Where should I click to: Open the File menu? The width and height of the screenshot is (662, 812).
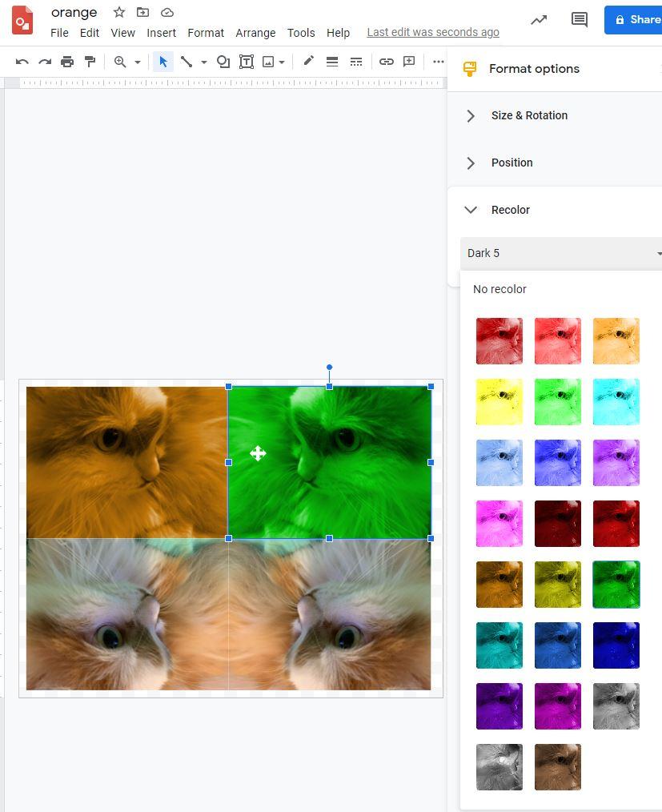(59, 33)
